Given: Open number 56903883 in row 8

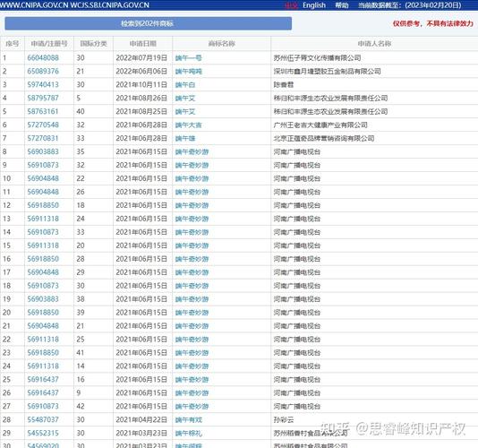Looking at the screenshot, I should tap(43, 151).
